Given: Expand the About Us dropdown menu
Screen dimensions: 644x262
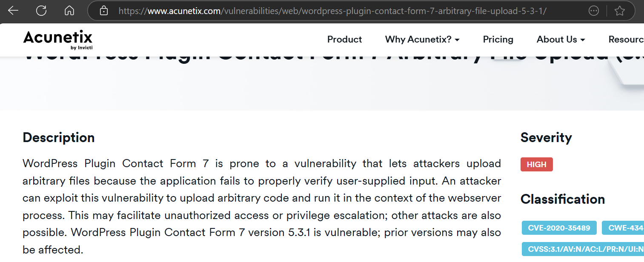Looking at the screenshot, I should (x=561, y=40).
